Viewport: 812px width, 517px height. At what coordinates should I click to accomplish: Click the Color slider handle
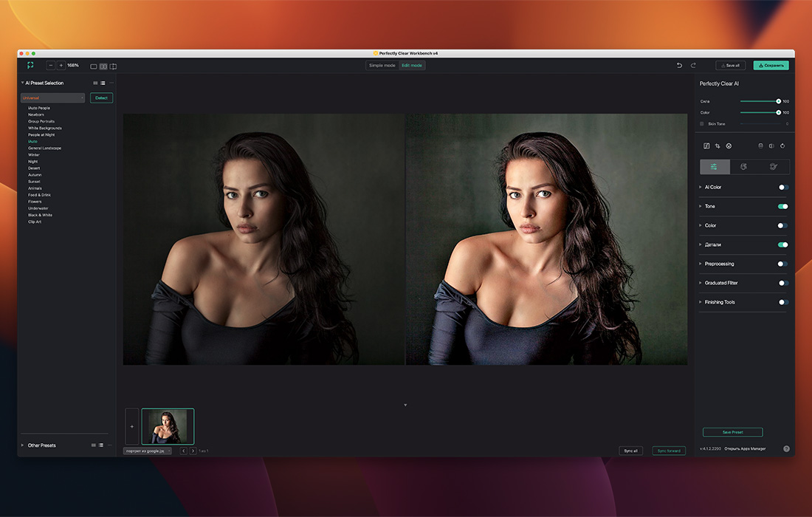tap(778, 112)
